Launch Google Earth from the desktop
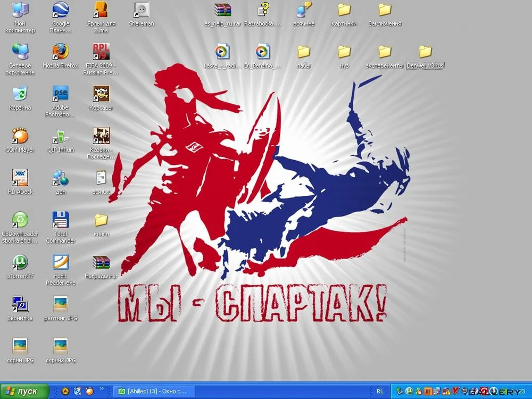 click(61, 10)
